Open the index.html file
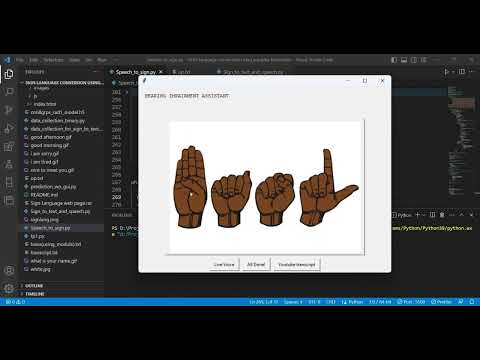480x360 pixels. 45,104
